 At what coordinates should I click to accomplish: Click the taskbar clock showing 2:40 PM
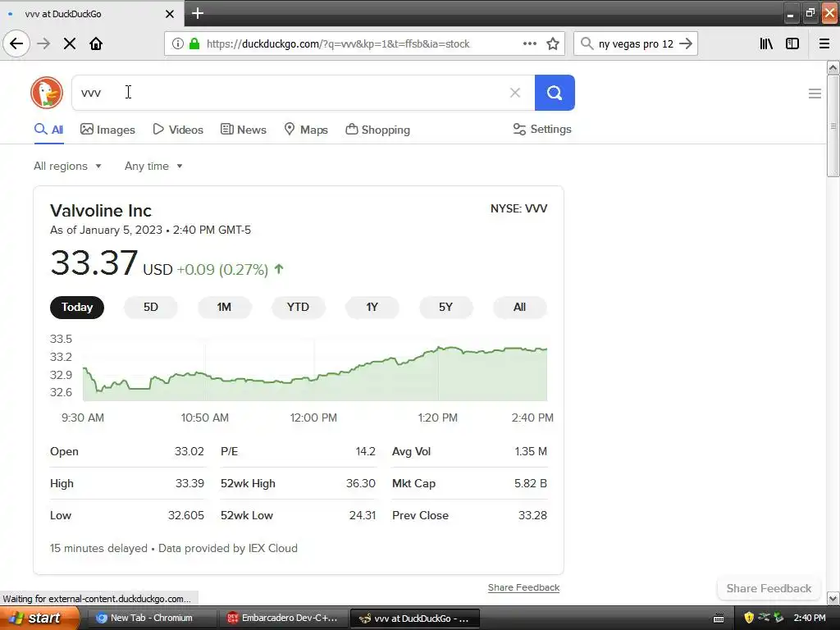810,618
